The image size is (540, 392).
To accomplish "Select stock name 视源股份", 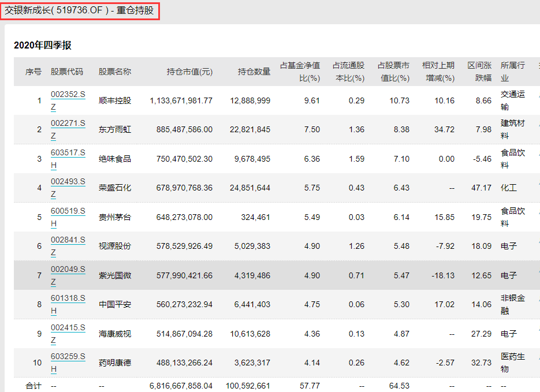I will pyautogui.click(x=115, y=246).
